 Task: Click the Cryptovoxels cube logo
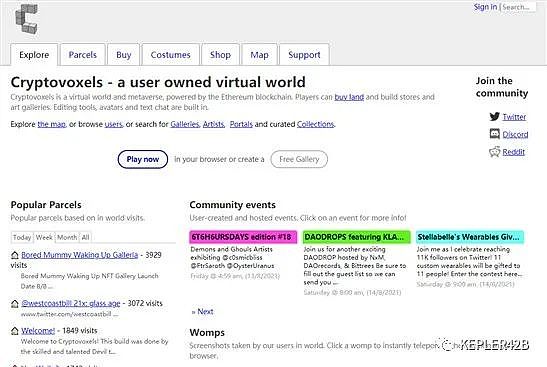pos(27,19)
